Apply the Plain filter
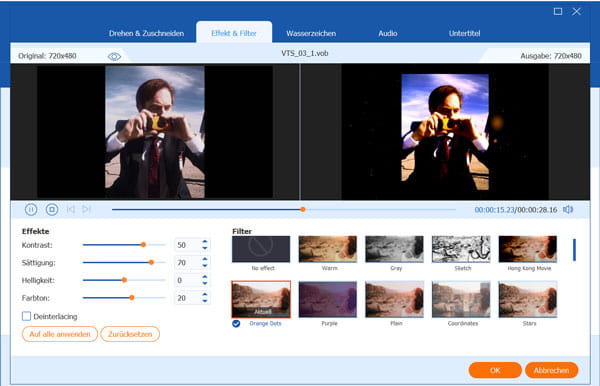Image resolution: width=600 pixels, height=386 pixels. coord(394,299)
